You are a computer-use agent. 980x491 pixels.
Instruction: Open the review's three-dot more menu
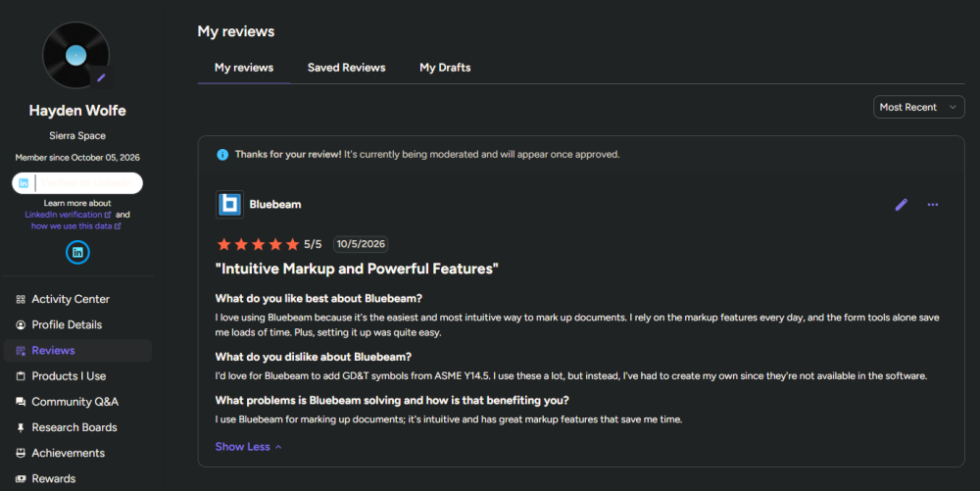coord(933,204)
